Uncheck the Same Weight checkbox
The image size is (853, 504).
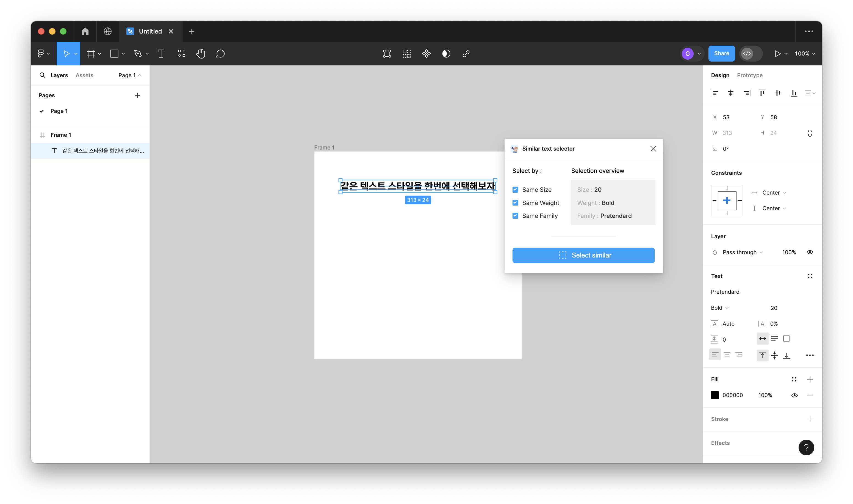(515, 203)
